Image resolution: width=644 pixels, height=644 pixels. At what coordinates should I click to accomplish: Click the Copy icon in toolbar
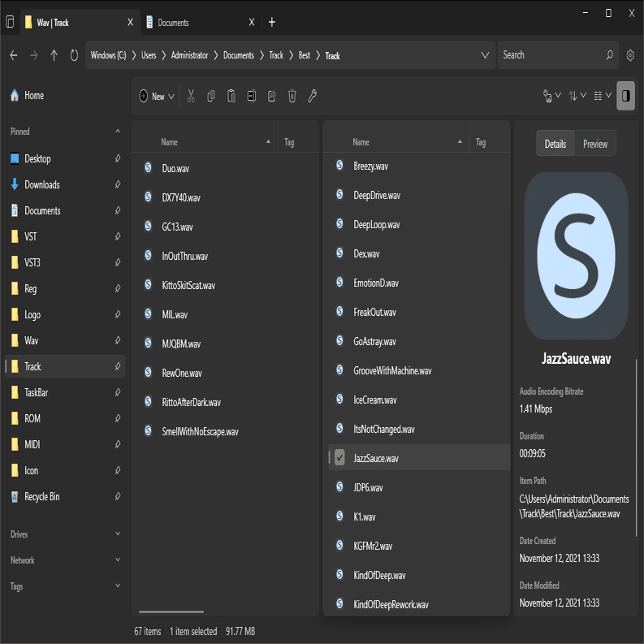pos(211,96)
